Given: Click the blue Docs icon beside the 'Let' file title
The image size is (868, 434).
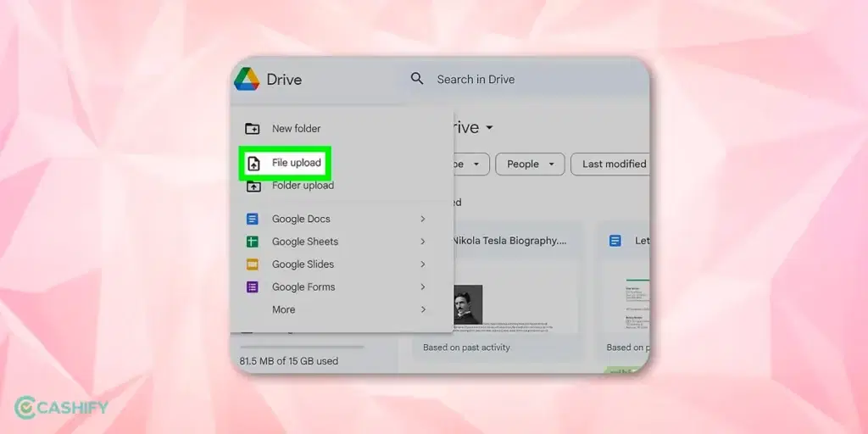Looking at the screenshot, I should pos(615,241).
